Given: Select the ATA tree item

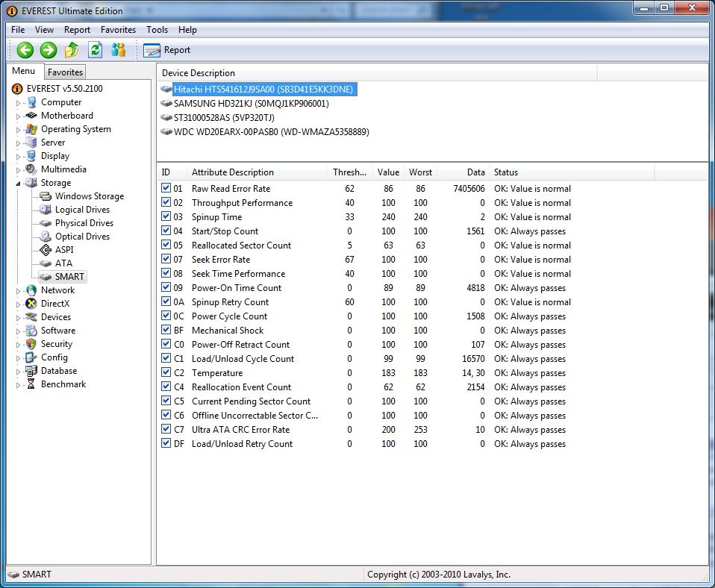Looking at the screenshot, I should [64, 263].
